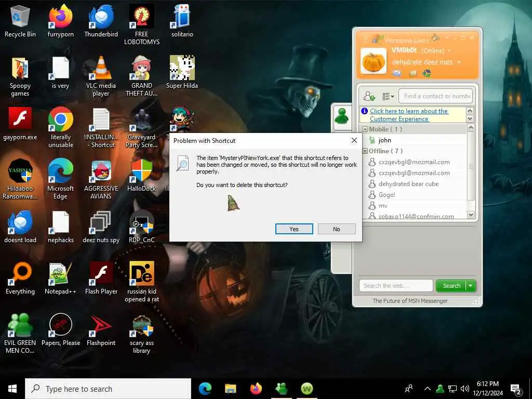
Task: Click the contact list scroll down arrow
Action: pos(471,215)
